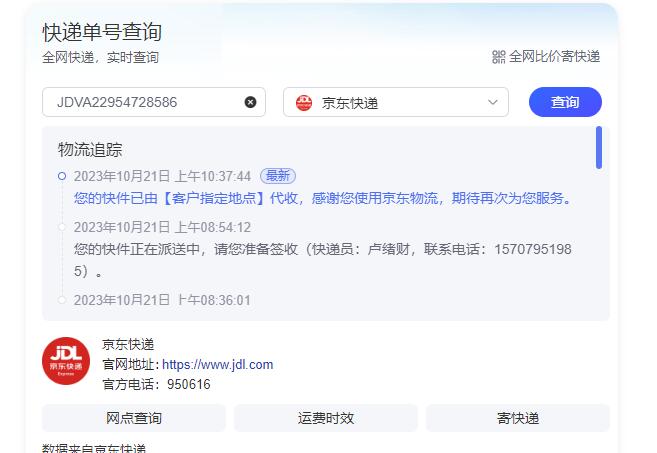Image resolution: width=657 pixels, height=453 pixels.
Task: Click the 数据来自京东快递 footer text
Action: click(94, 448)
